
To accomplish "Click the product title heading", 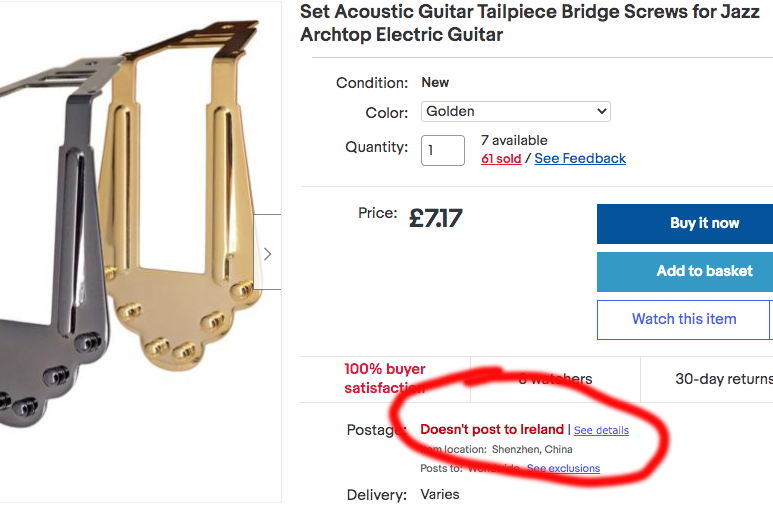I will click(520, 23).
